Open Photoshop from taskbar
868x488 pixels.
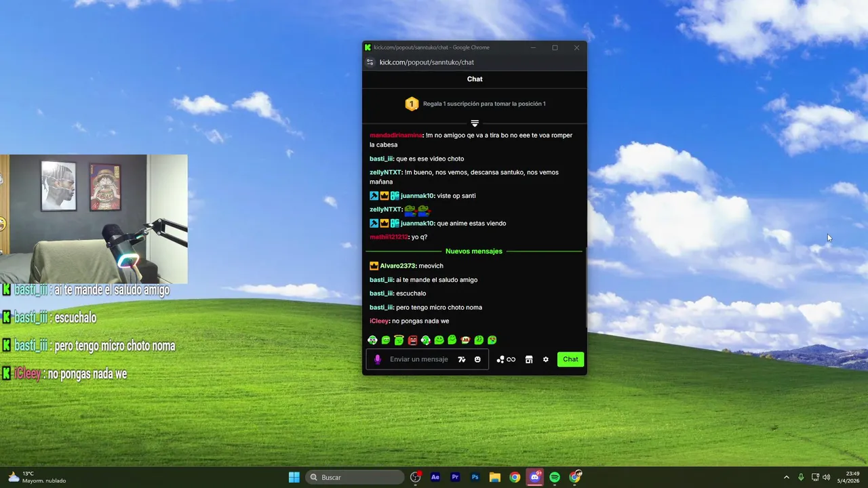[475, 477]
